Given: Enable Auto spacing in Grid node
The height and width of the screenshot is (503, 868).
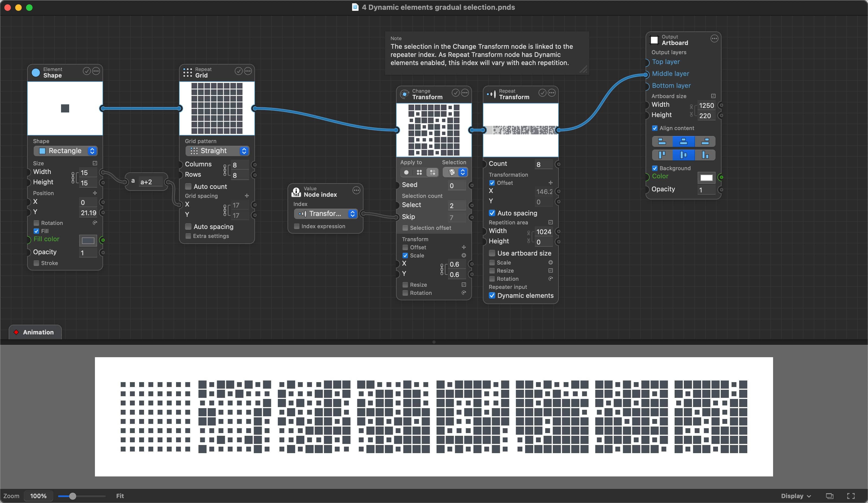Looking at the screenshot, I should (x=189, y=227).
